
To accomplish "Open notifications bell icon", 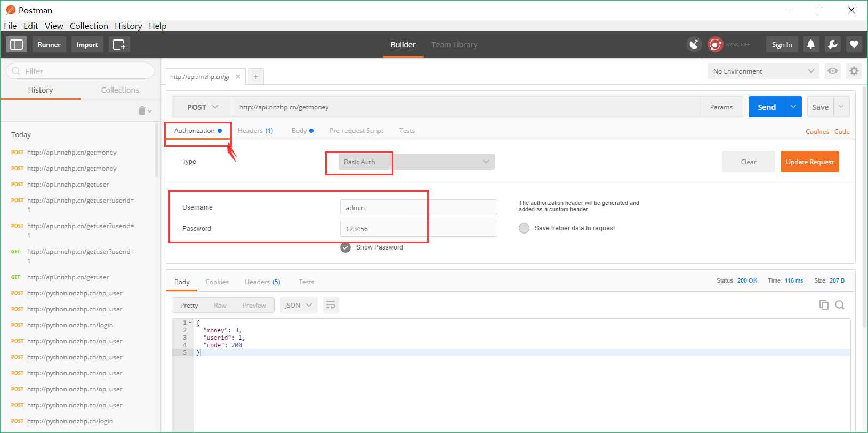I will 811,44.
